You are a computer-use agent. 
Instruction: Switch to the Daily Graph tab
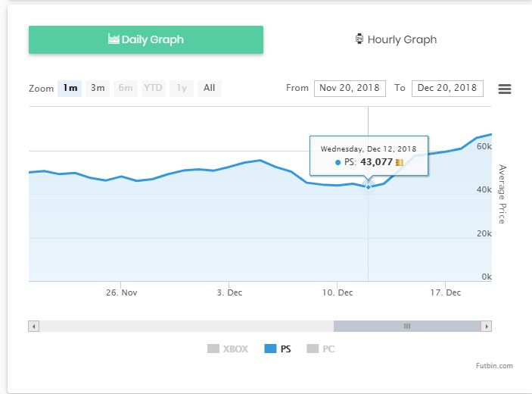[x=146, y=39]
